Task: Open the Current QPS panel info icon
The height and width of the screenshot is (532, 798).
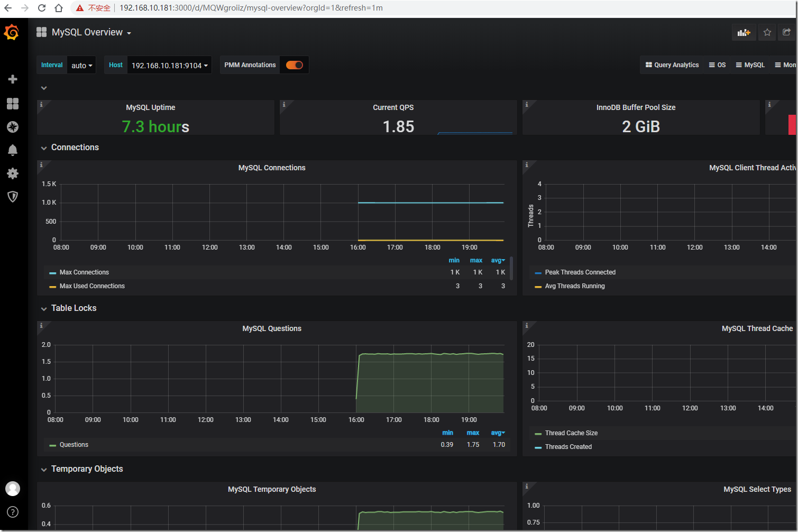Action: (x=283, y=104)
